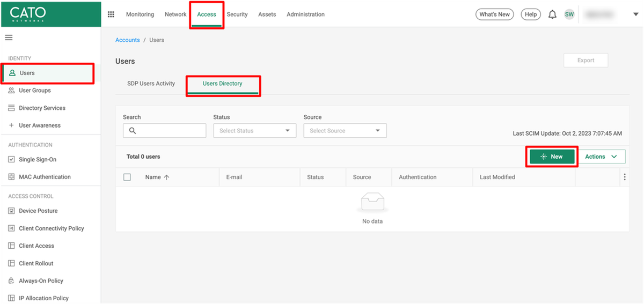Open the Access menu

click(x=207, y=14)
